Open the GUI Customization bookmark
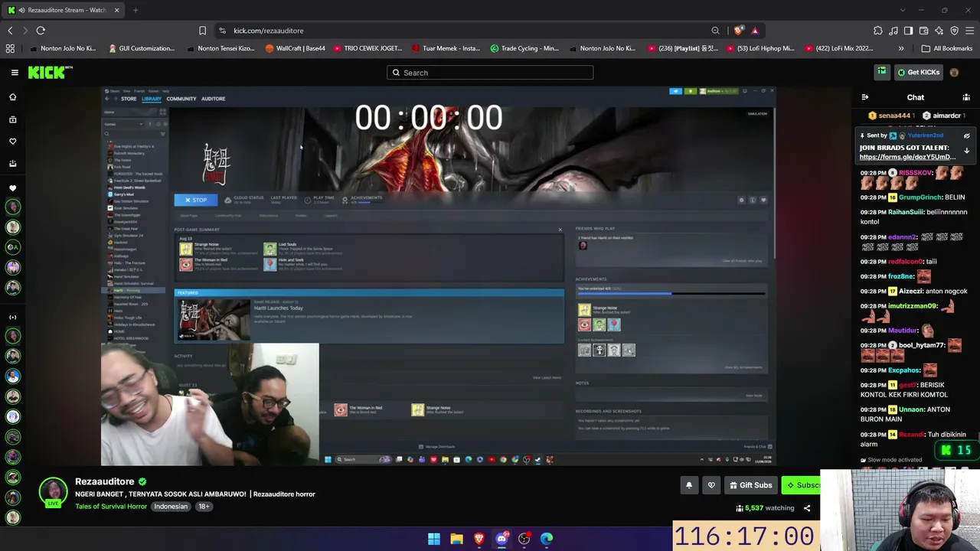Screen dimensions: 980x551 142,48
